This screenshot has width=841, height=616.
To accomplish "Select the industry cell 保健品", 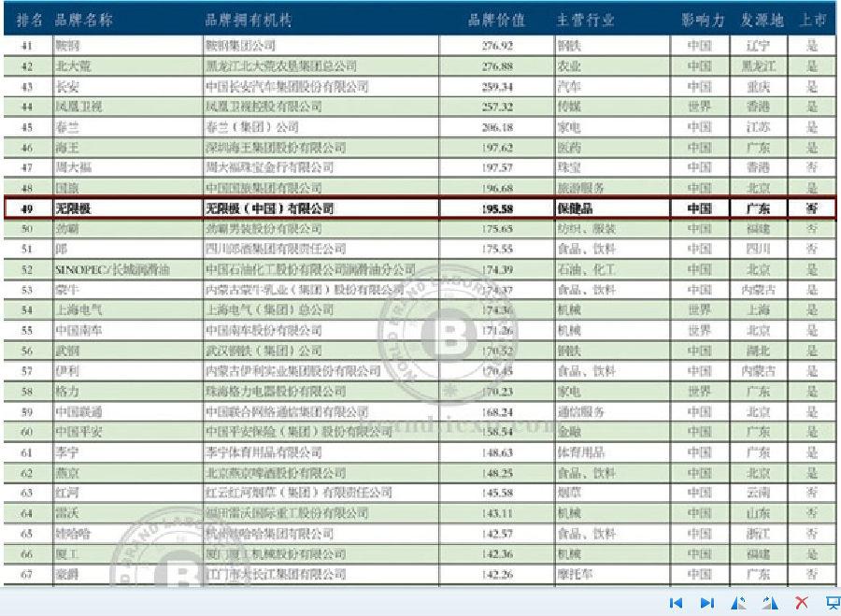I will pyautogui.click(x=575, y=208).
